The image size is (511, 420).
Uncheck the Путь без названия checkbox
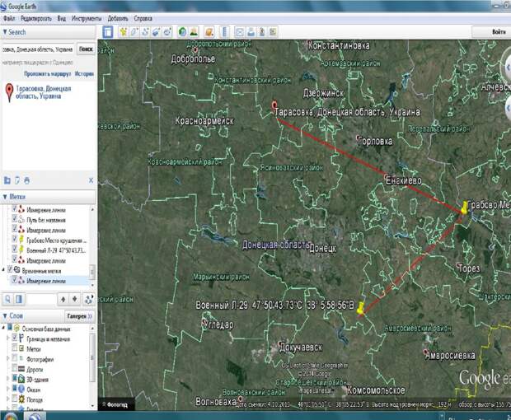14,219
